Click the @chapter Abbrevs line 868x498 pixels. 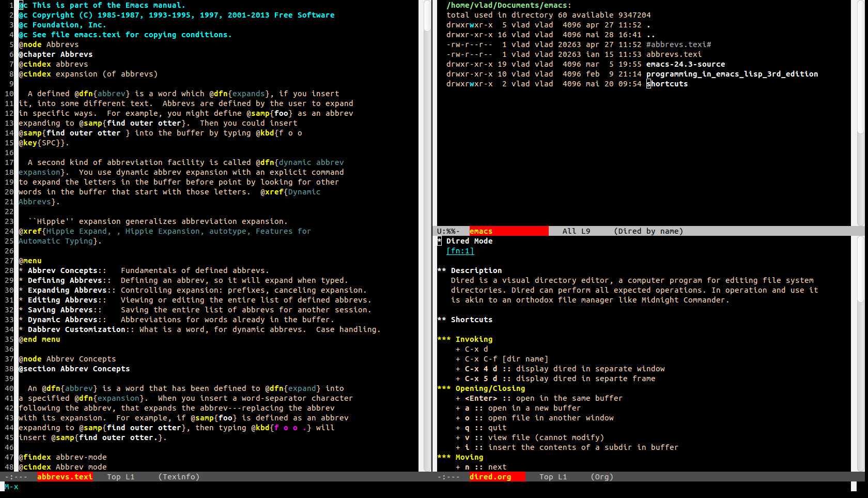click(56, 54)
